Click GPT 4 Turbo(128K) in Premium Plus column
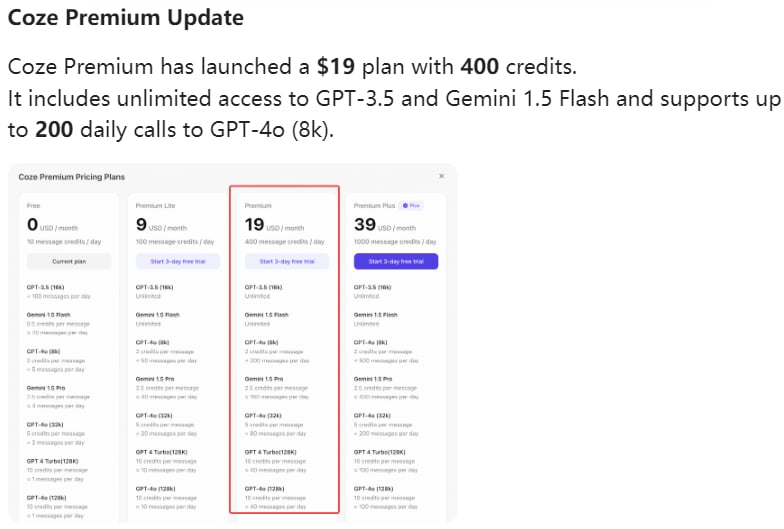The image size is (784, 529). (380, 452)
